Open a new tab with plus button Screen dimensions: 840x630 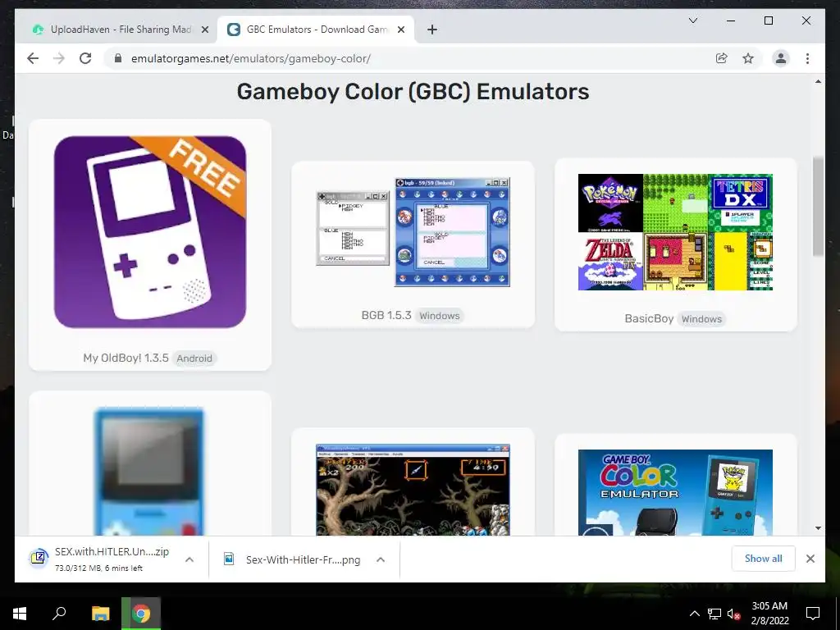tap(432, 30)
